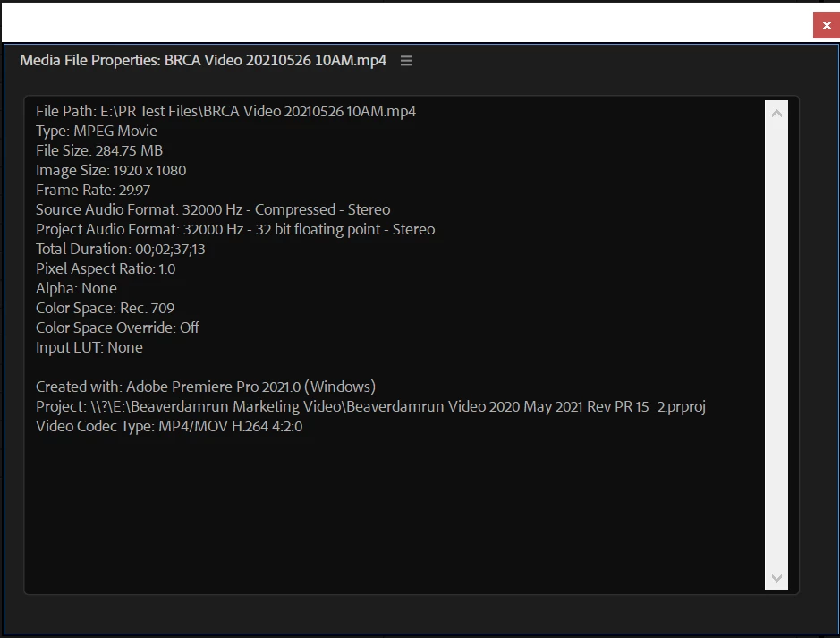Click the Created with Adobe Premiere Pro line
840x638 pixels.
pyautogui.click(x=206, y=387)
